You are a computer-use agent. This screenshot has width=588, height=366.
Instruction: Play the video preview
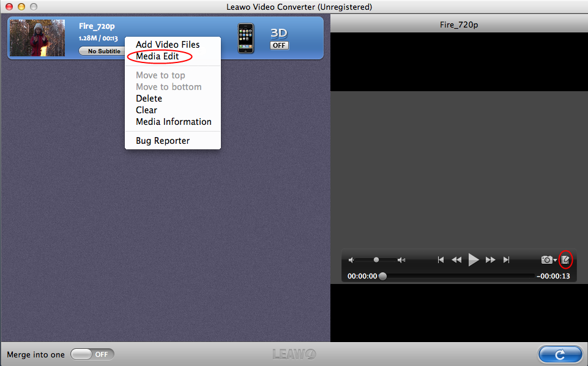click(x=474, y=260)
